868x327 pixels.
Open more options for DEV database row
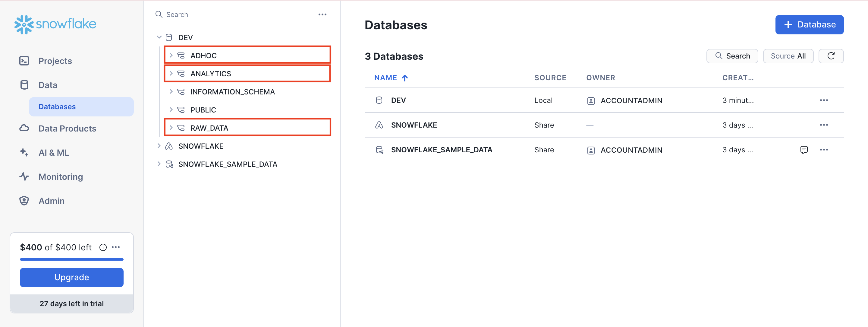pyautogui.click(x=823, y=100)
